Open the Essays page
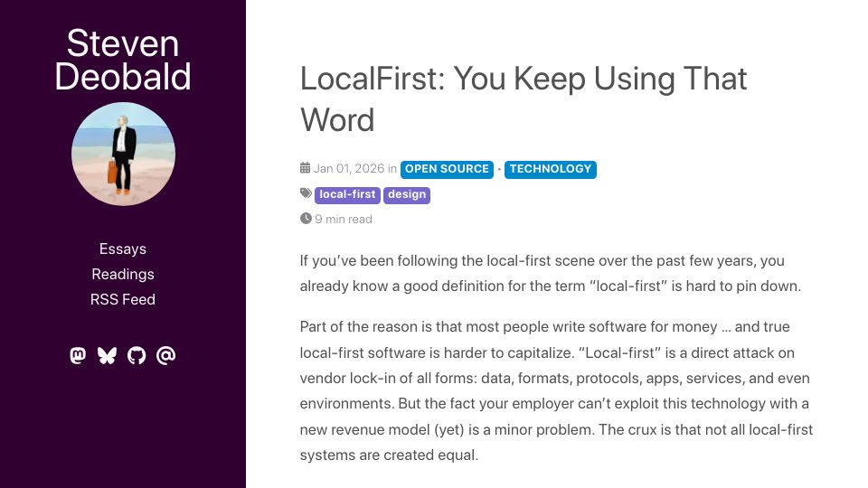Image resolution: width=868 pixels, height=488 pixels. click(x=123, y=249)
